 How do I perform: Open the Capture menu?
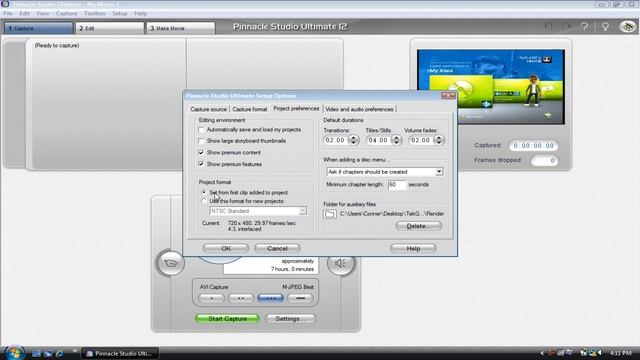tap(67, 13)
